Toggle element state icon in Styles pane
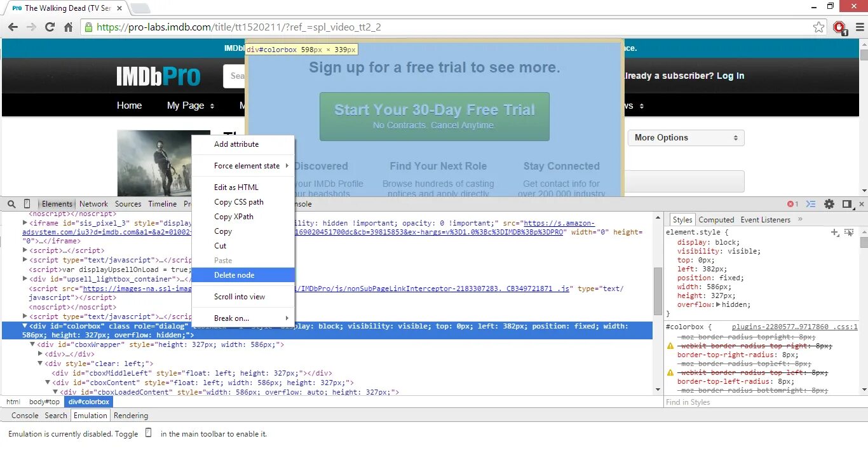Image resolution: width=868 pixels, height=462 pixels. click(x=850, y=233)
